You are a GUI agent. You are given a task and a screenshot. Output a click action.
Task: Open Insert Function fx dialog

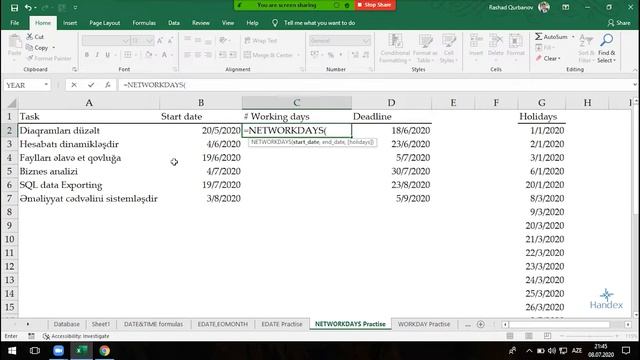click(x=107, y=85)
